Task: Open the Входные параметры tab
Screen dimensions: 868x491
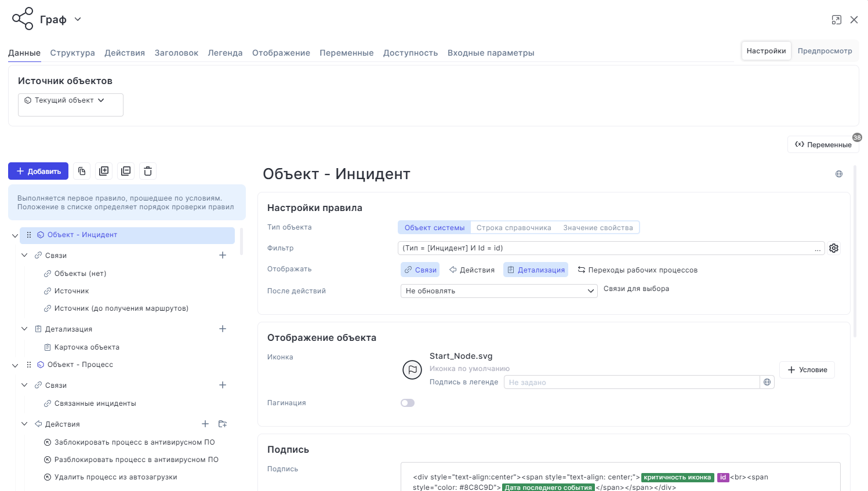Action: point(491,53)
